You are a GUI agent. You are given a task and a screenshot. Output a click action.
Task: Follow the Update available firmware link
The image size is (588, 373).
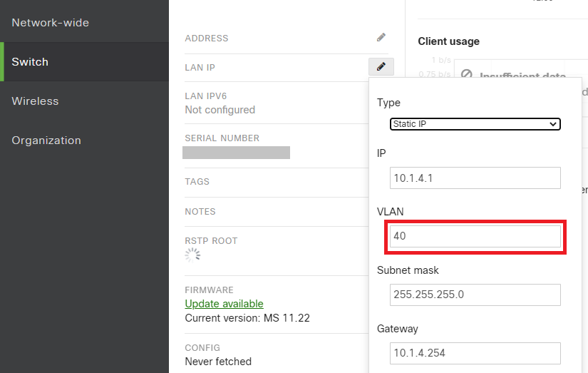point(224,304)
